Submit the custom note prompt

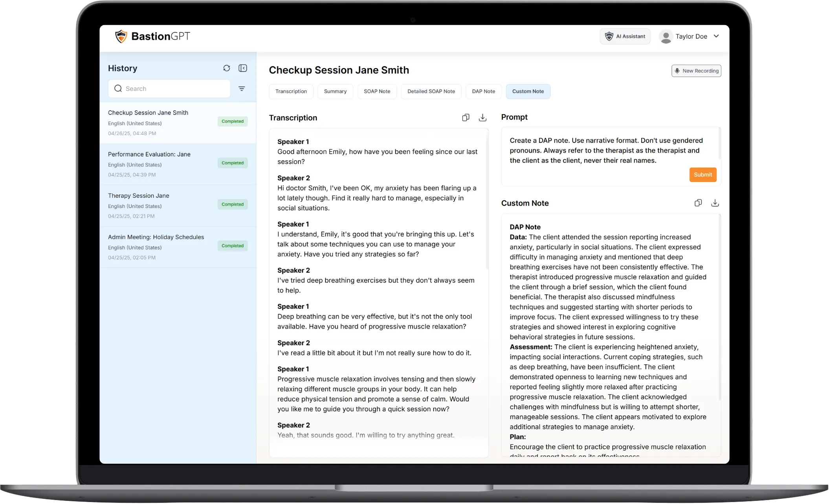pyautogui.click(x=702, y=175)
